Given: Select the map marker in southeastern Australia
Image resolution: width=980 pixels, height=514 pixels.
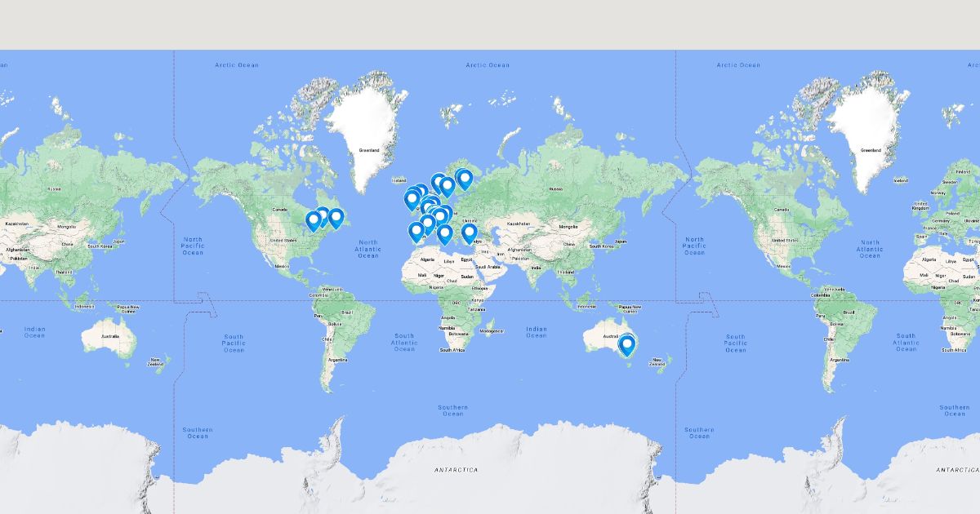Looking at the screenshot, I should point(627,346).
